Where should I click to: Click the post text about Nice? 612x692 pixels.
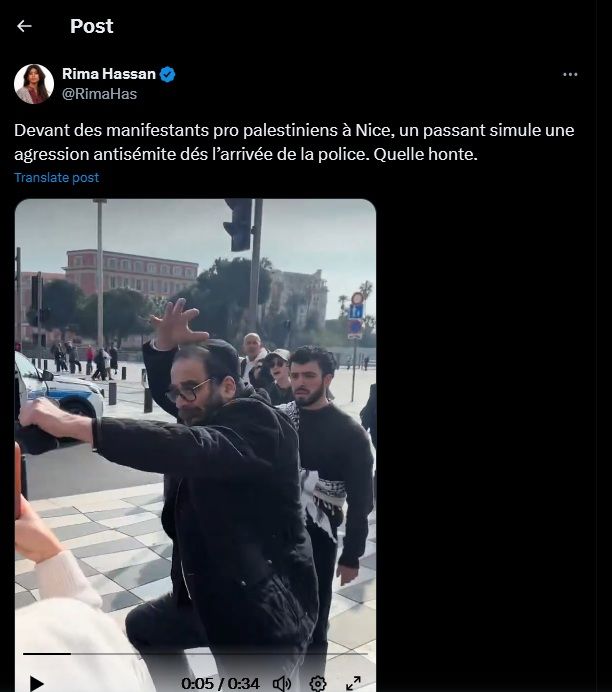pyautogui.click(x=294, y=142)
